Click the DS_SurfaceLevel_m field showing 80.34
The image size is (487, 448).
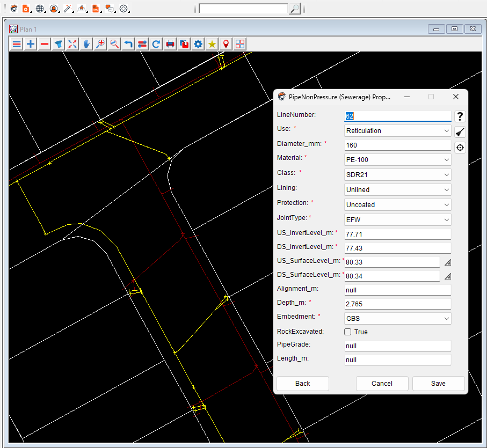392,276
